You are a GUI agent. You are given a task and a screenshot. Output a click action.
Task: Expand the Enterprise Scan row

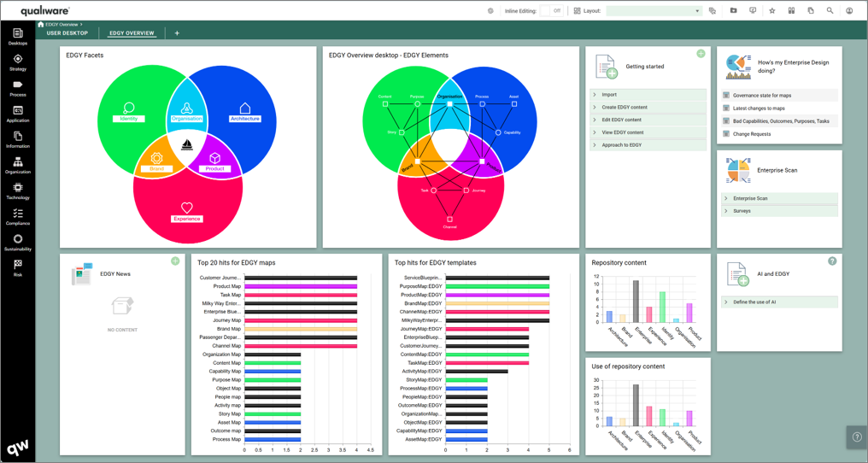(779, 198)
